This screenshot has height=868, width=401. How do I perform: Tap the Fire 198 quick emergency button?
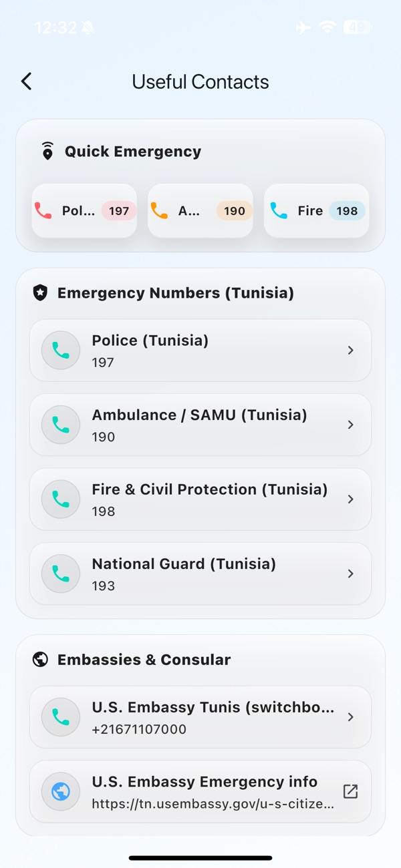(x=316, y=211)
